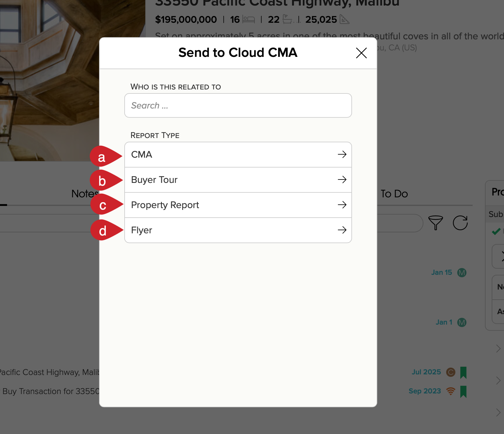This screenshot has height=434, width=504.
Task: Pick the Property Report option
Action: point(238,205)
